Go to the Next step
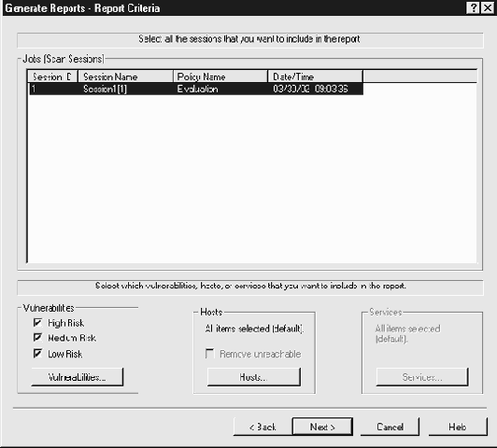Screen dimensions: 497x448 coord(322,427)
